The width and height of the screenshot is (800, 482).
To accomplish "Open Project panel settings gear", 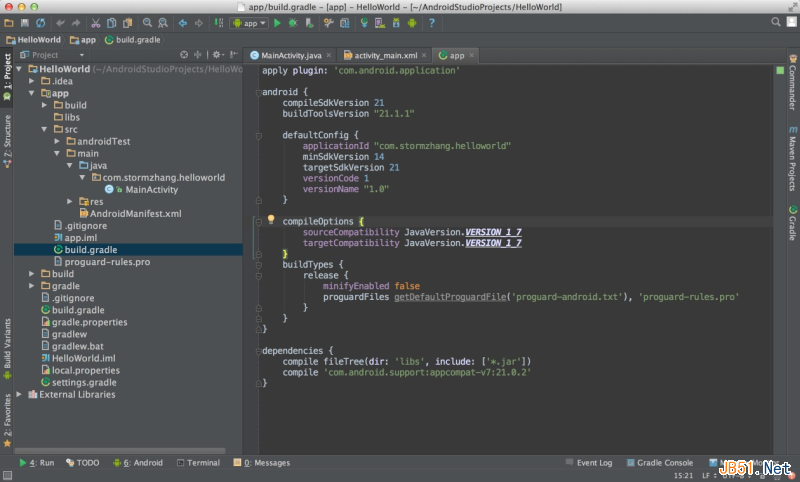I will [214, 55].
